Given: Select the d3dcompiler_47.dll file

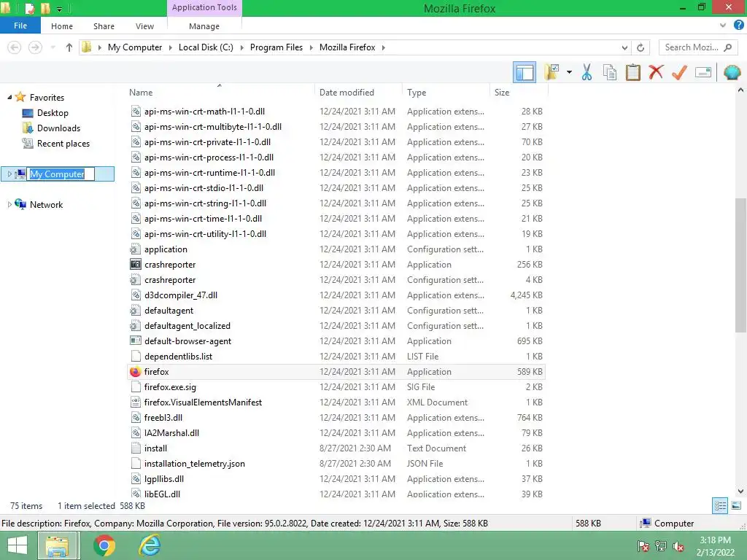Looking at the screenshot, I should click(336, 295).
